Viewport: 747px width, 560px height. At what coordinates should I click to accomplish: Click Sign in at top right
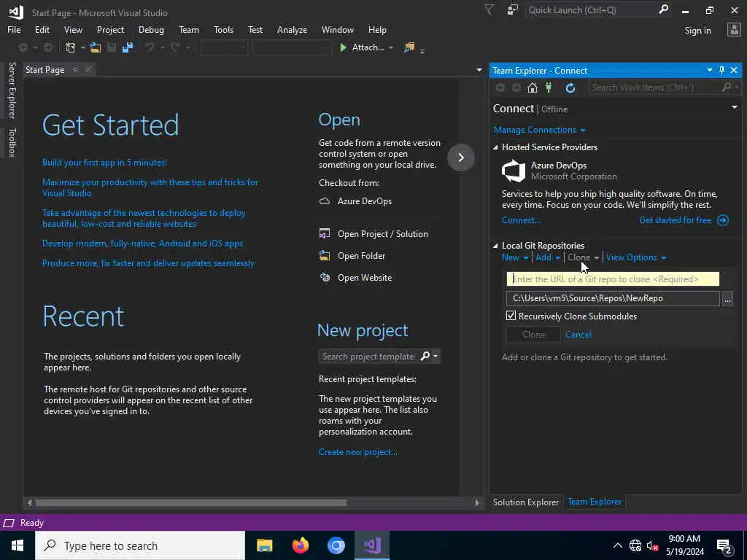697,31
